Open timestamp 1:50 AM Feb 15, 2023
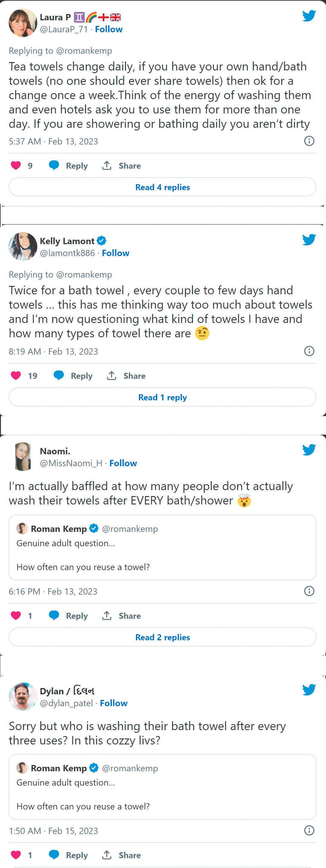Screen dimensions: 326x868 53,831
